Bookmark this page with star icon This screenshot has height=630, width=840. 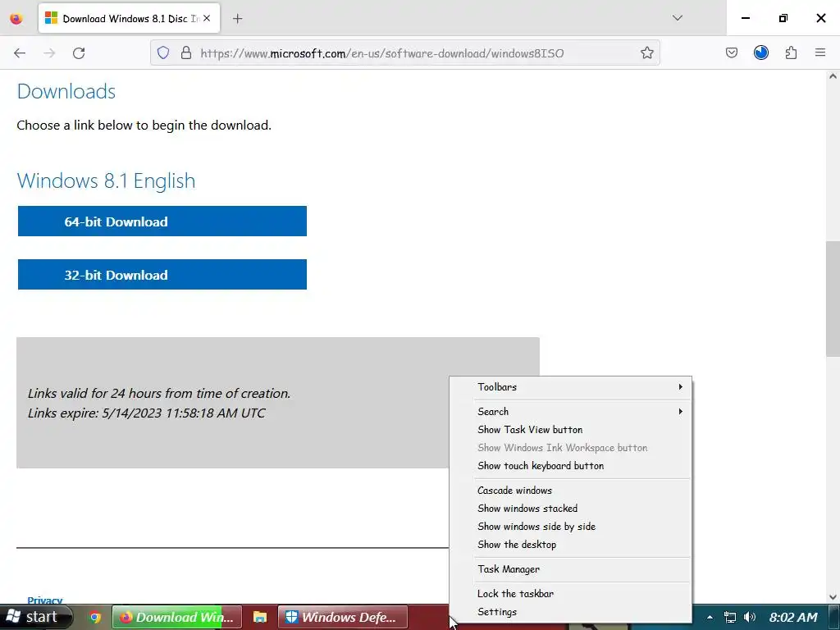coord(647,53)
